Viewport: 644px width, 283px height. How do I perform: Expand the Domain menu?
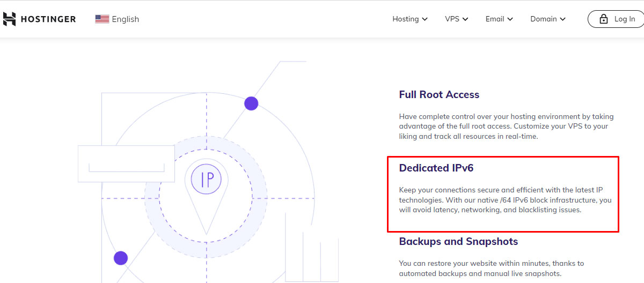click(x=548, y=19)
